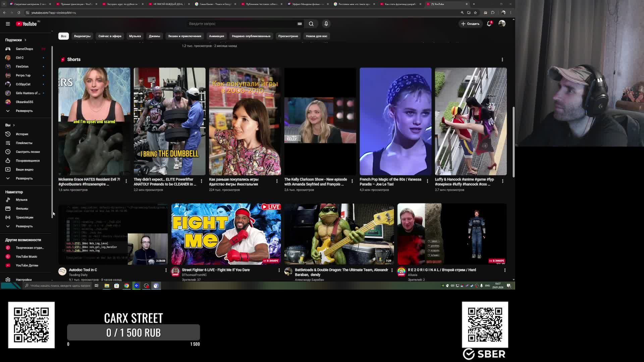Open Shorts shelf three-dot options

(x=502, y=60)
